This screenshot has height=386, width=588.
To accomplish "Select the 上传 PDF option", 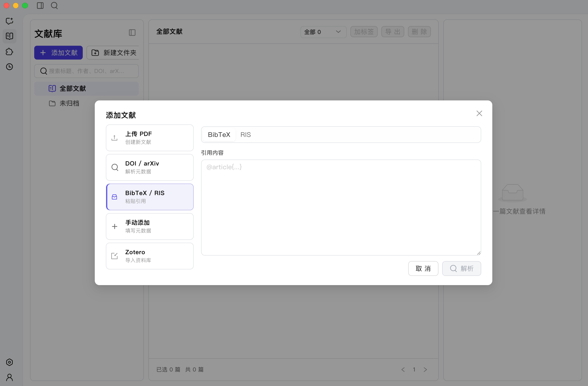I will coord(150,138).
